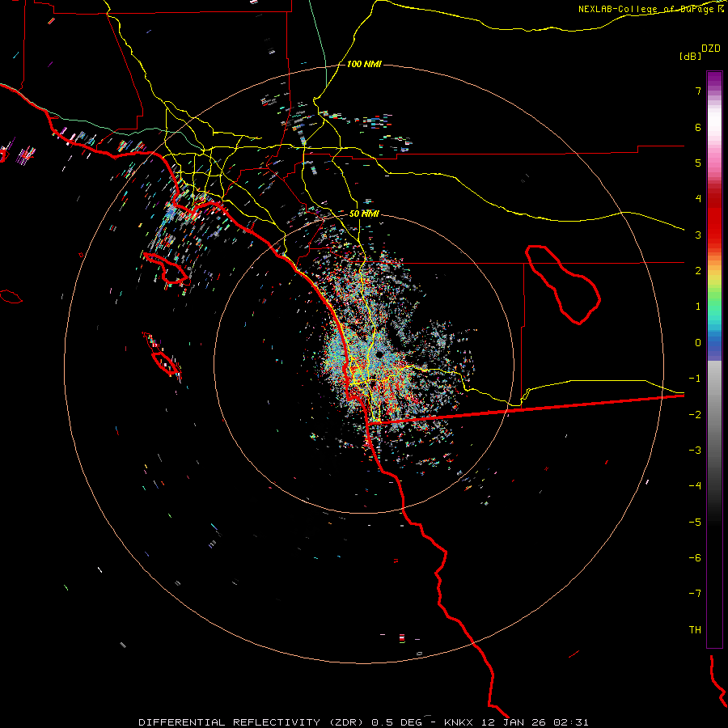Click the 4 value on the color scale

point(698,199)
